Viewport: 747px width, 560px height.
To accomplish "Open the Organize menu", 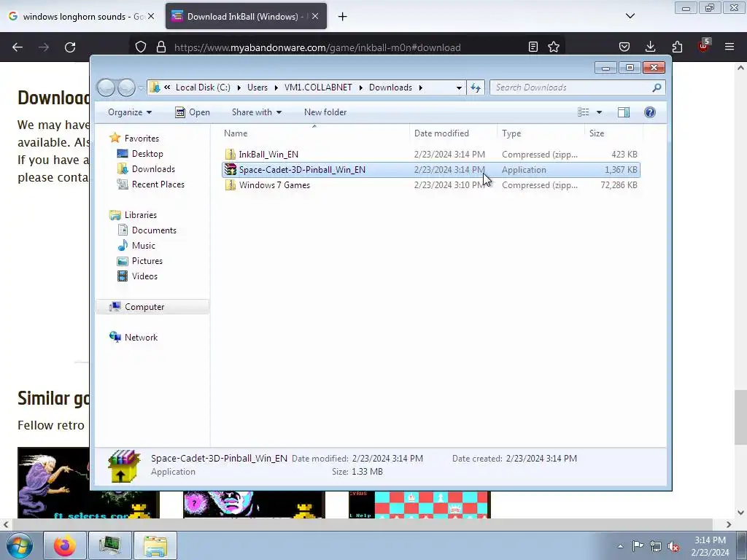I will [130, 112].
